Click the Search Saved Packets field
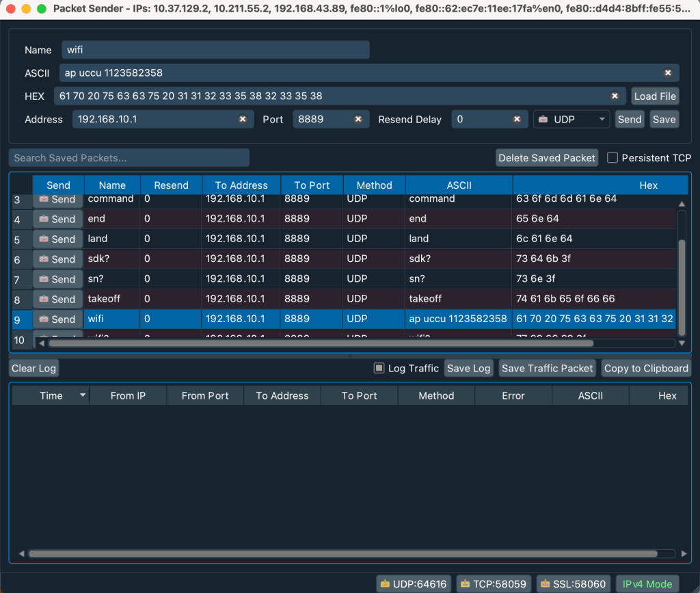Viewport: 700px width, 593px height. (x=129, y=158)
